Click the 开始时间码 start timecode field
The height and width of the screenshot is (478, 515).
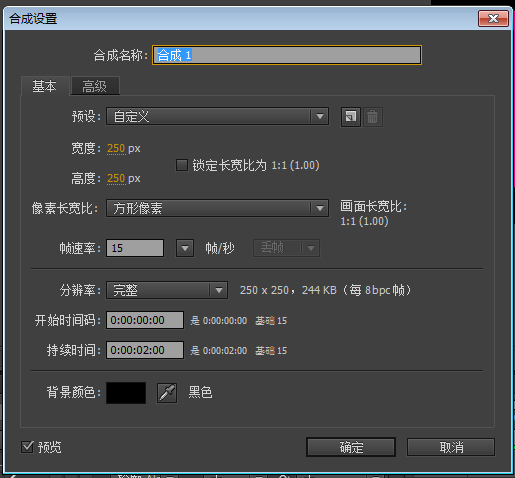click(145, 320)
